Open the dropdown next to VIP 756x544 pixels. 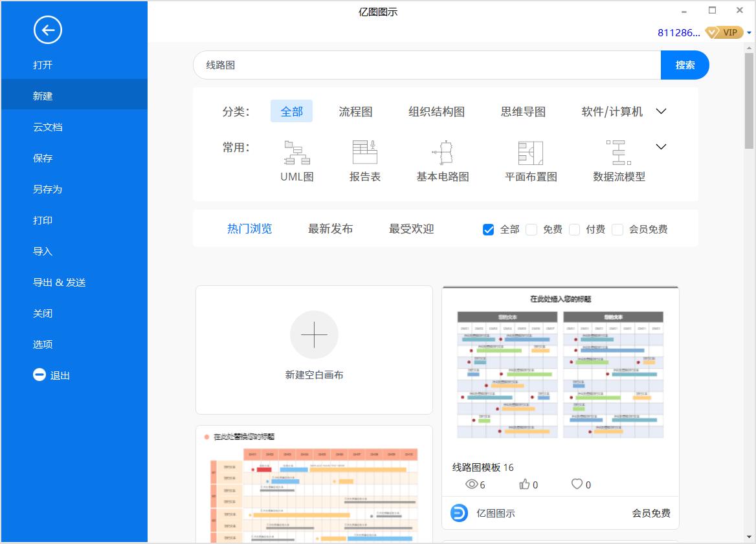[748, 32]
